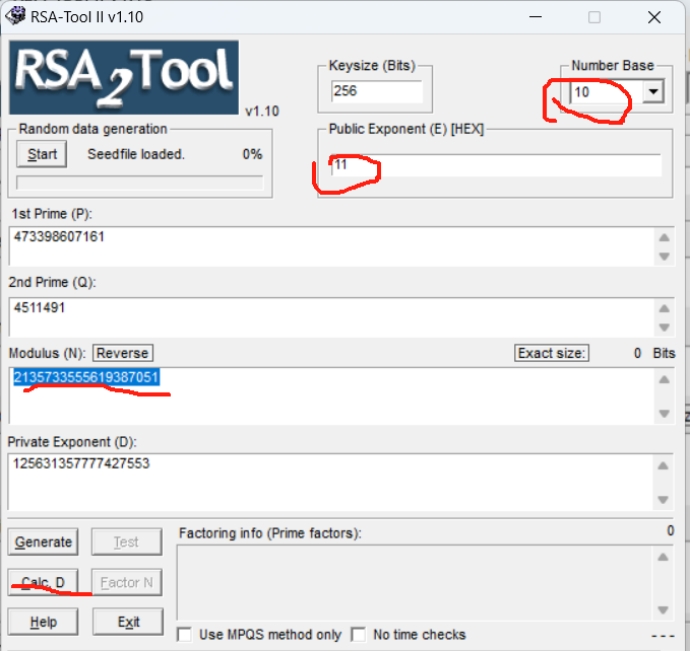Click the Private Exponent (D) text box
The image size is (690, 652).
[330, 485]
